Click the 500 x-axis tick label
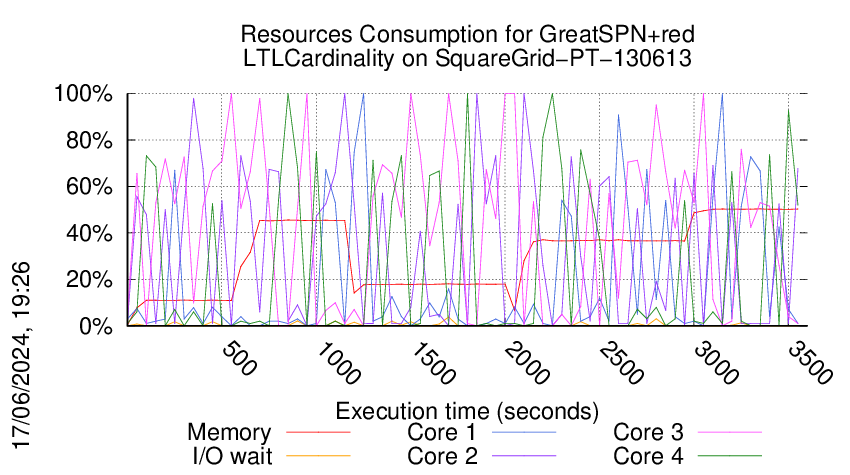850x475 pixels. (x=240, y=358)
